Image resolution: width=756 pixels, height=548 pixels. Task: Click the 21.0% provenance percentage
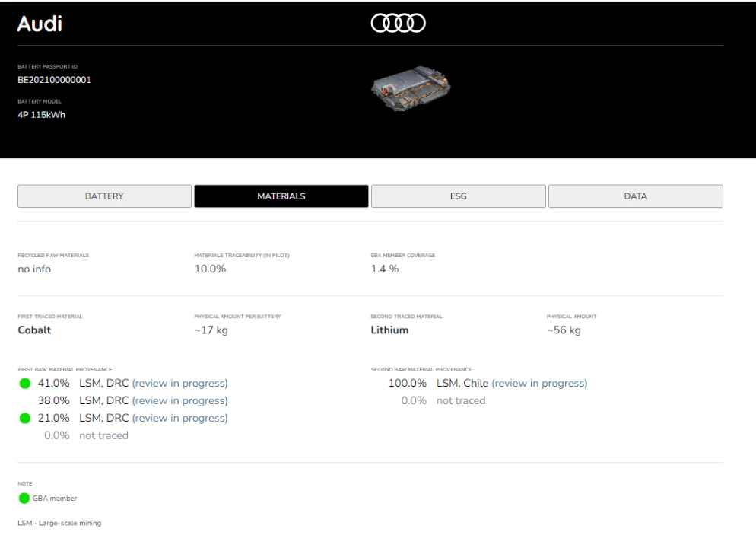coord(53,418)
